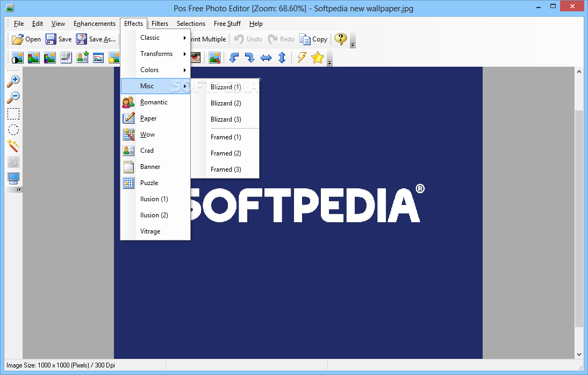588x375 pixels.
Task: Select Framed (1) from Misc submenu
Action: [x=225, y=137]
